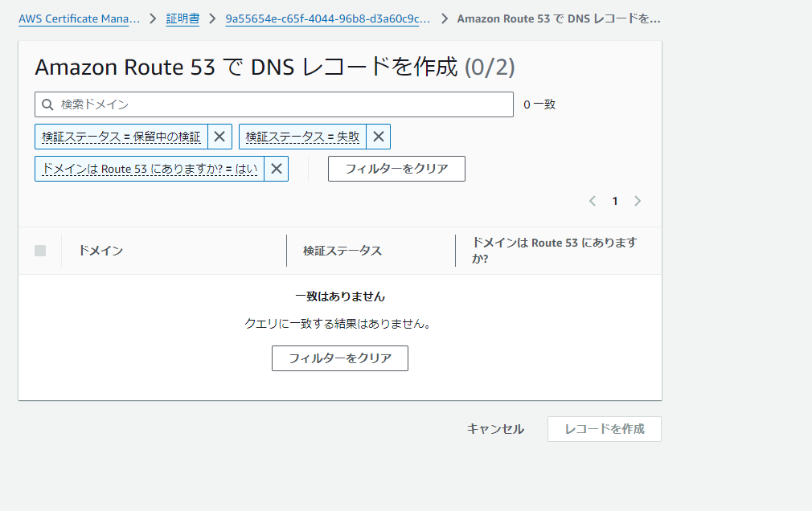The image size is (812, 511).
Task: Open the AWS Certificate Manager breadcrumb link
Action: tap(80, 18)
